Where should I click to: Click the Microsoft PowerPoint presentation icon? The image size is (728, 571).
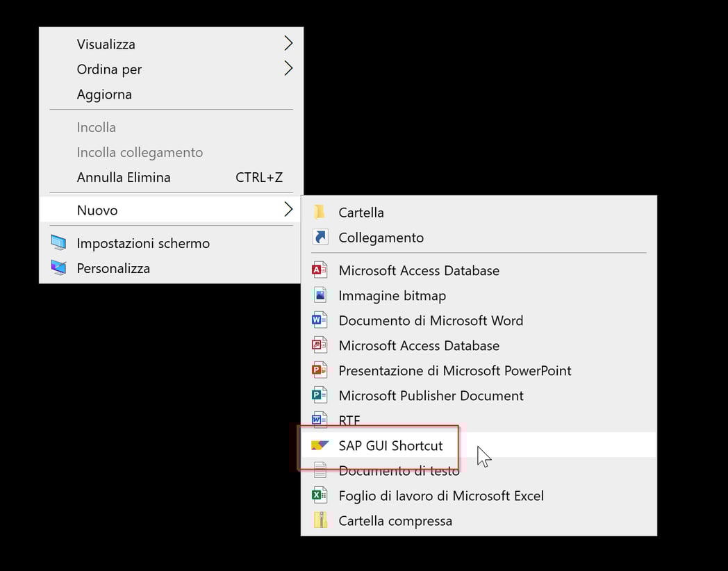click(320, 370)
